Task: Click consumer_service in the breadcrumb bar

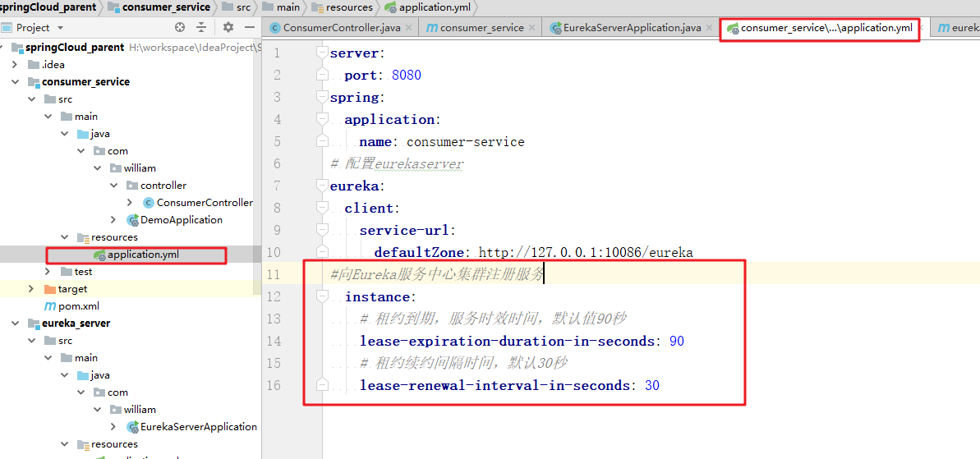Action: [166, 7]
